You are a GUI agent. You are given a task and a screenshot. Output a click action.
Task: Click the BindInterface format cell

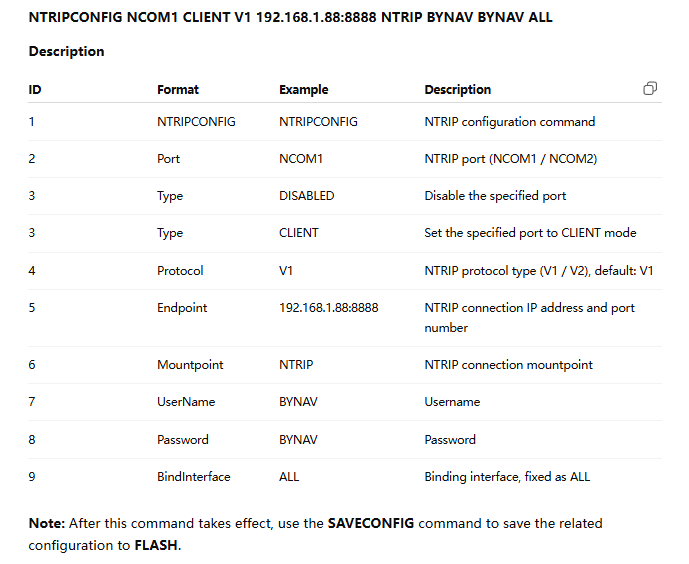(x=194, y=477)
